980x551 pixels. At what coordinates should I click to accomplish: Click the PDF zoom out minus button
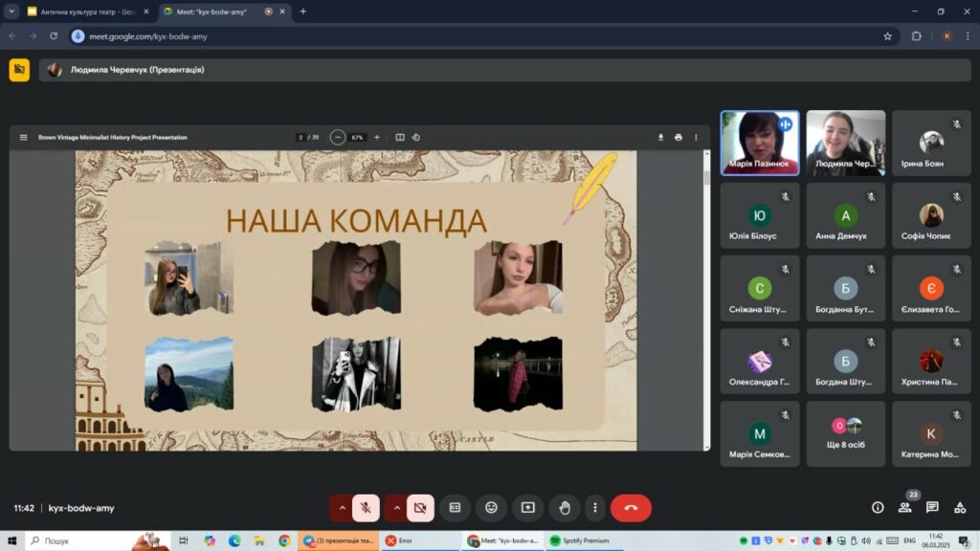(338, 138)
